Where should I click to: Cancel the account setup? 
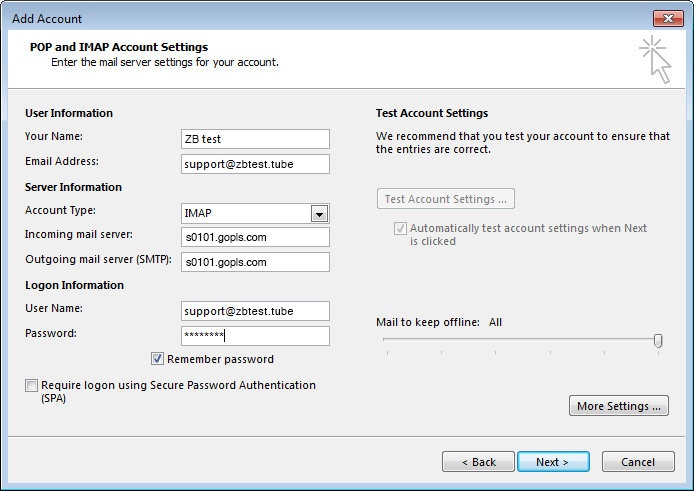click(x=638, y=462)
